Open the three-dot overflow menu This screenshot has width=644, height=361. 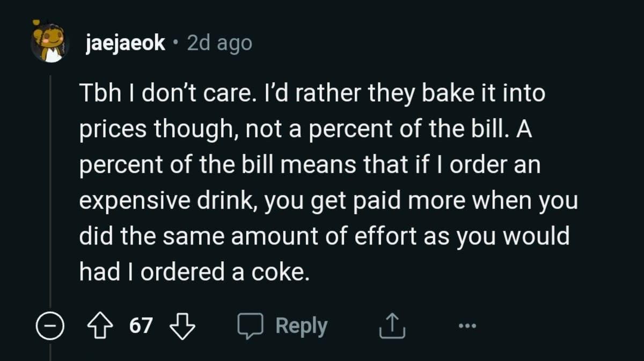click(467, 326)
